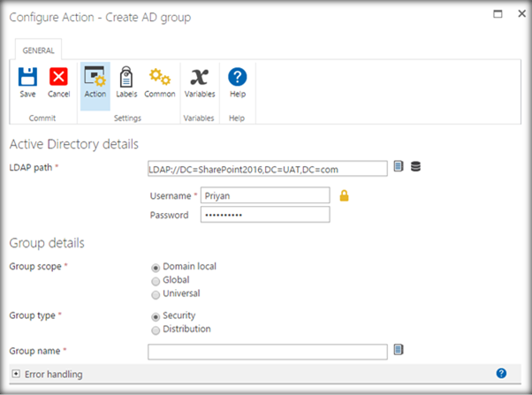Open the Labels settings
This screenshot has height=395, width=532.
point(126,78)
